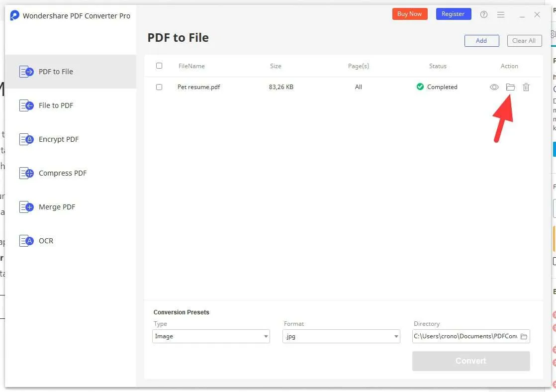Click the OCR sidebar icon
This screenshot has height=392, width=556.
(26, 241)
